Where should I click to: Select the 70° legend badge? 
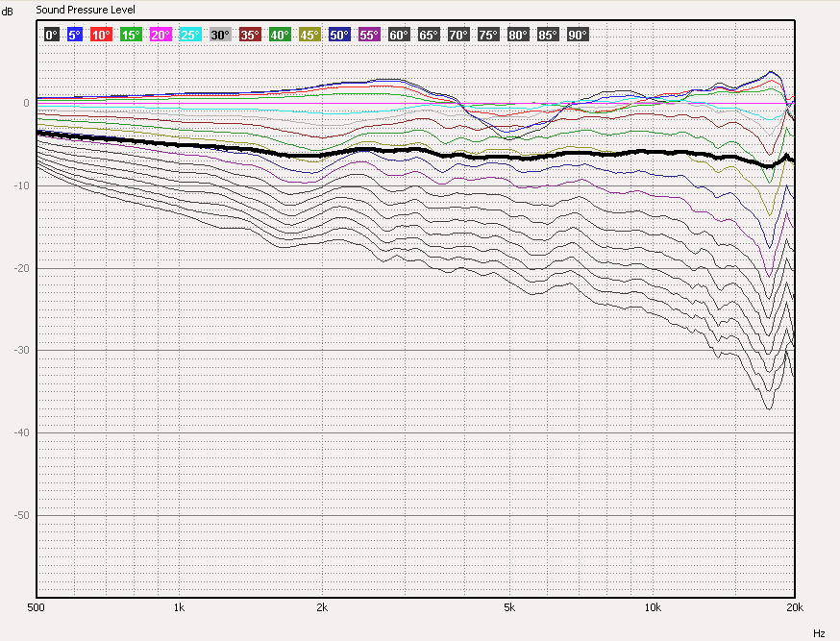458,36
